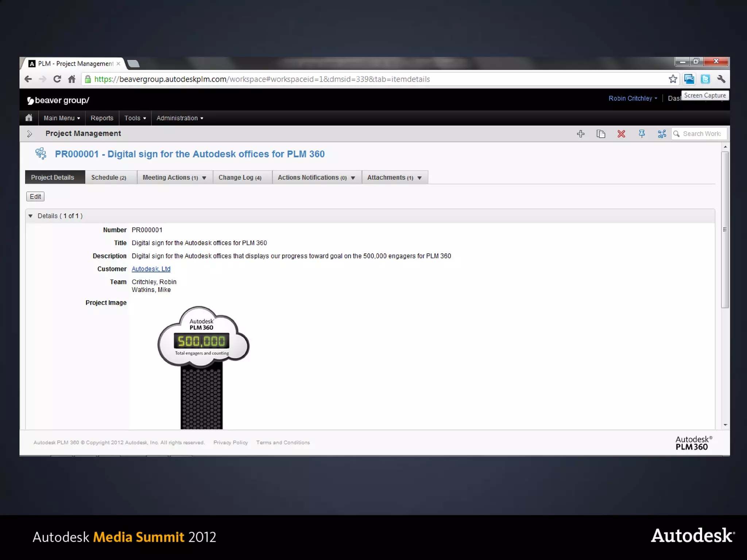747x560 pixels.
Task: Expand side panel arrow beside Project Management
Action: click(x=30, y=134)
